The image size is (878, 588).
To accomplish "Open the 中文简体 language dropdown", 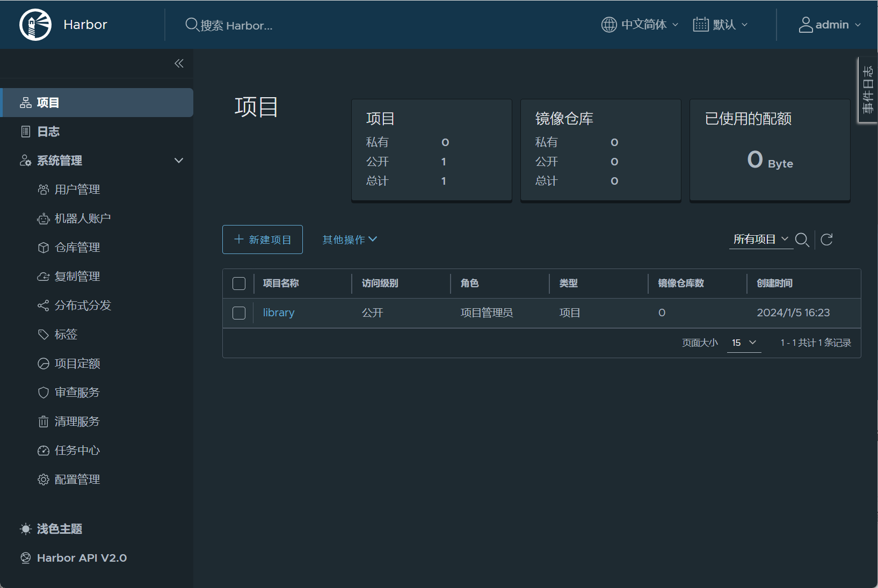I will click(x=640, y=25).
